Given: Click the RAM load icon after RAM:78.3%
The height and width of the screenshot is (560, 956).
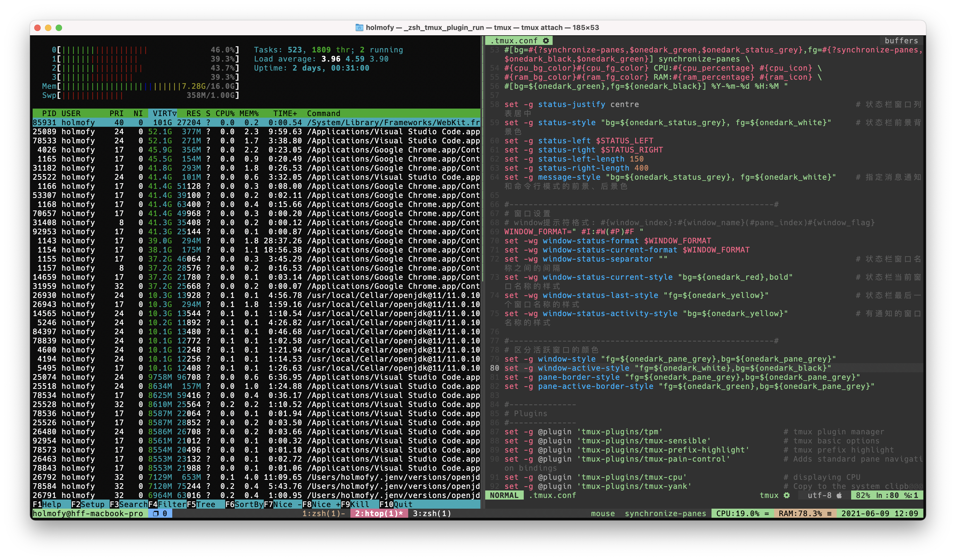Looking at the screenshot, I should point(829,513).
